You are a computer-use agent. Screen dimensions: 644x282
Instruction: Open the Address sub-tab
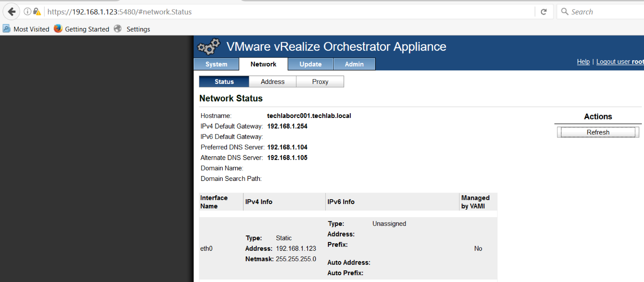coord(273,82)
